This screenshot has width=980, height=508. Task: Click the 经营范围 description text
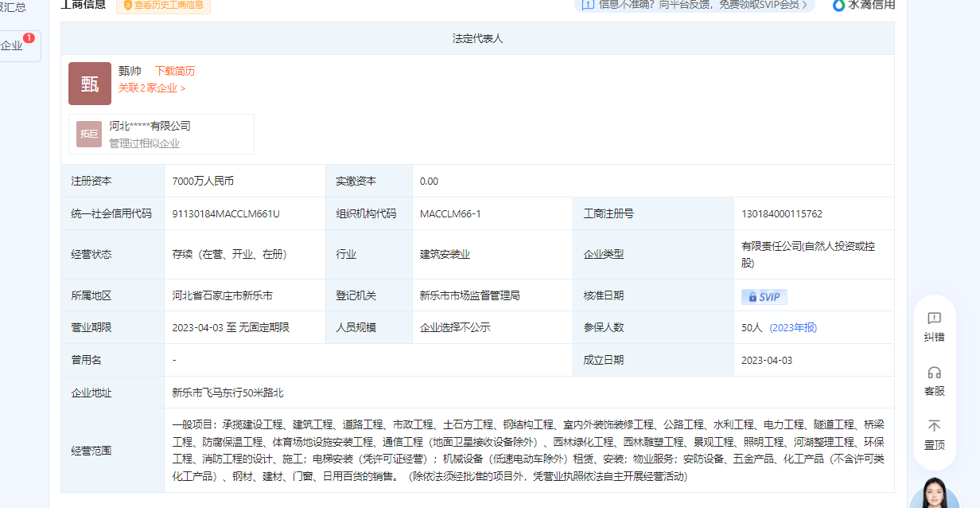[x=528, y=450]
